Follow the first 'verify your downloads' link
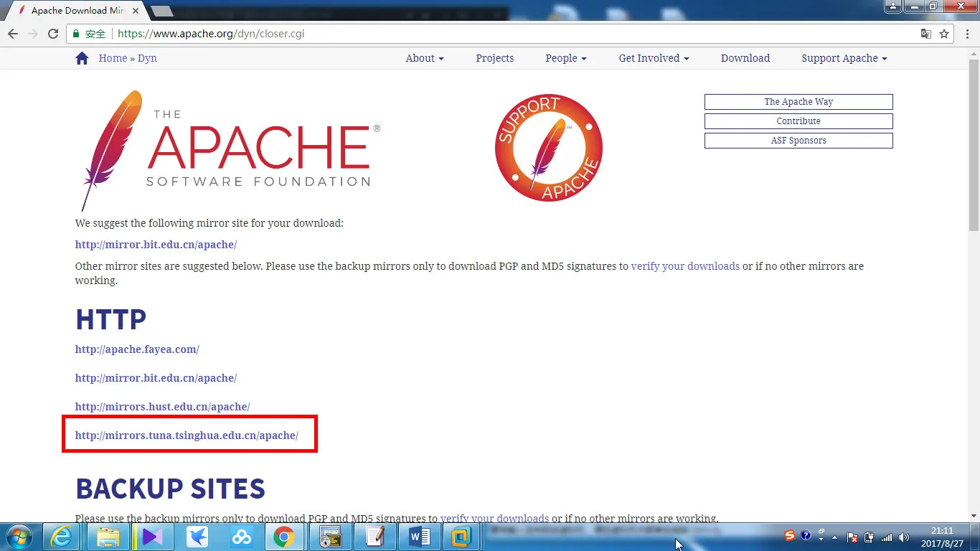This screenshot has width=980, height=551. [x=685, y=266]
